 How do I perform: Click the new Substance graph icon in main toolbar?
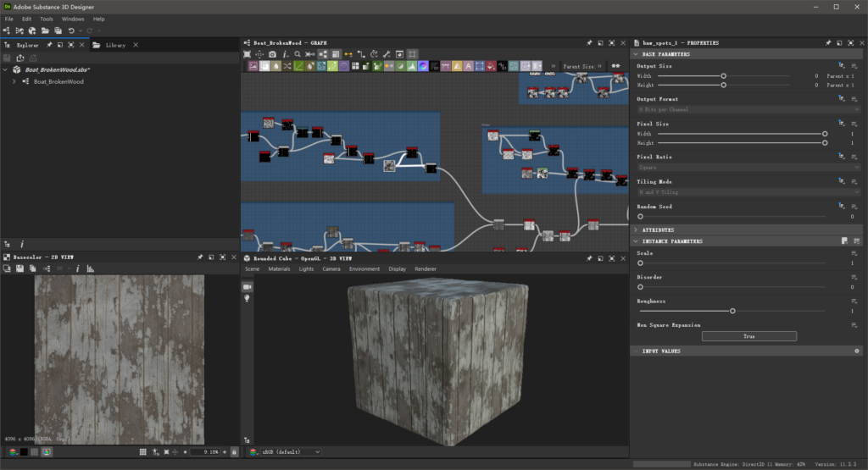pos(7,30)
